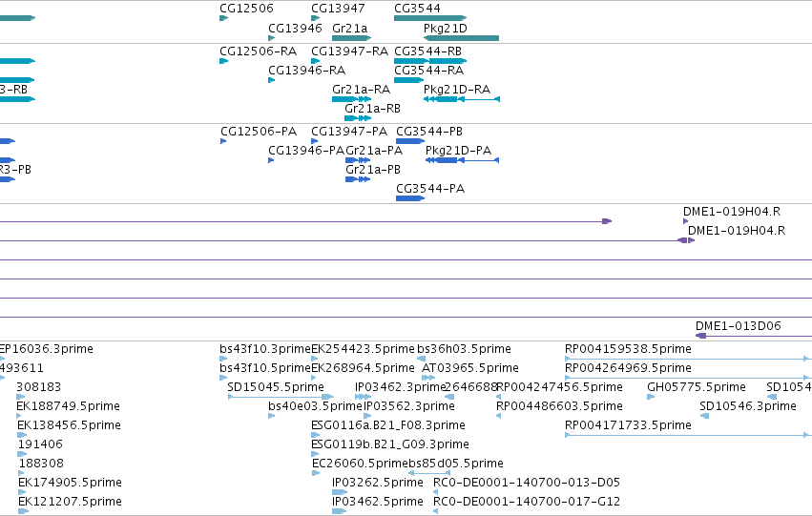Image resolution: width=812 pixels, height=516 pixels.
Task: Select transcript CG13946-RA
Action: (306, 71)
